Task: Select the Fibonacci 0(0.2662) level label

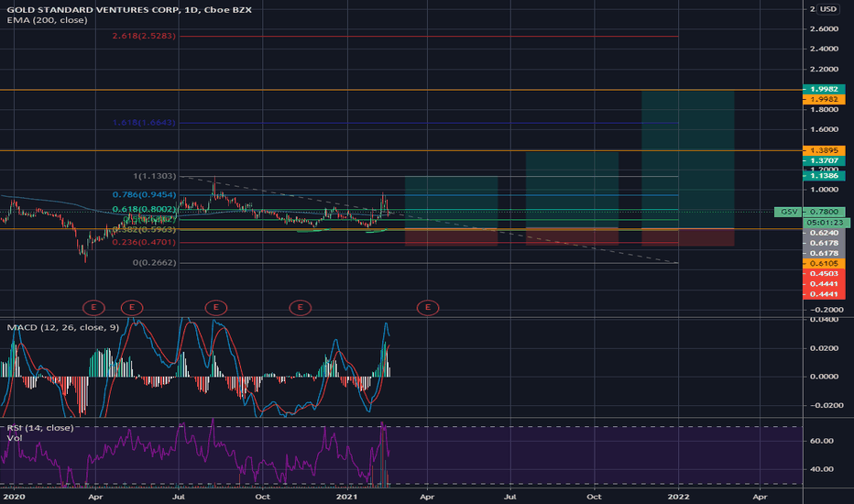Action: 155,263
